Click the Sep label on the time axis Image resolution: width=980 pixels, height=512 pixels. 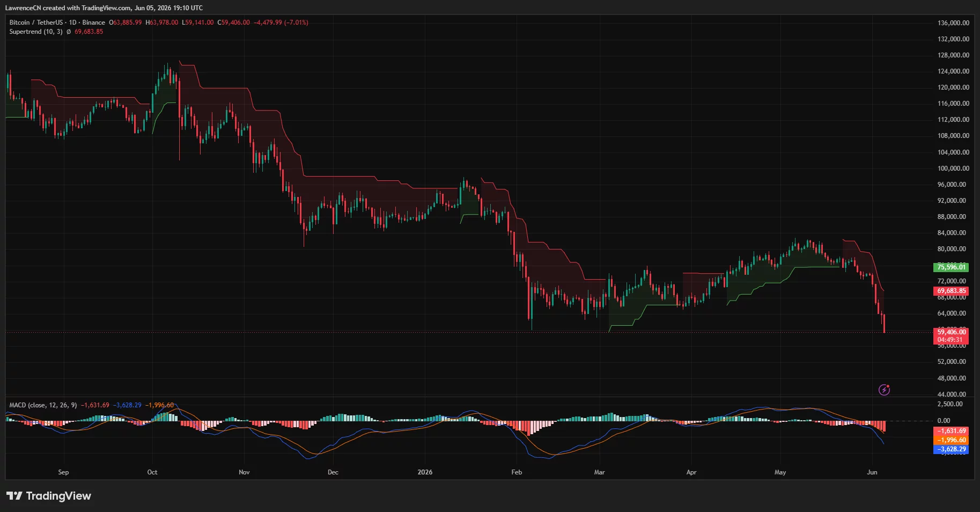tap(63, 472)
